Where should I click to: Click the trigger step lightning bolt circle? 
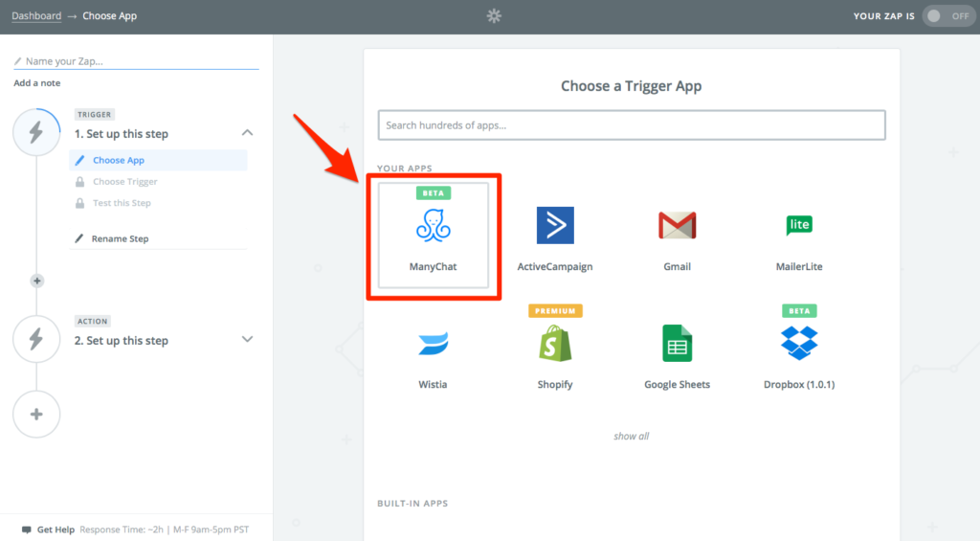36,132
